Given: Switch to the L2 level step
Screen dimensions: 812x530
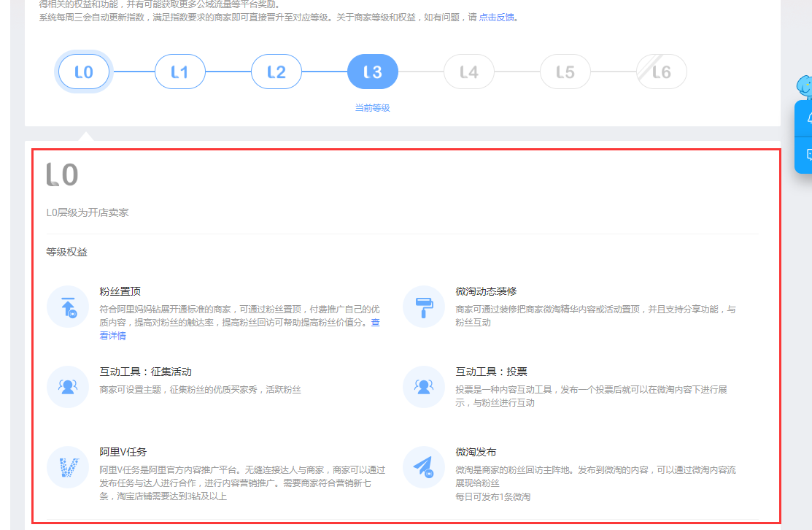Looking at the screenshot, I should point(276,72).
